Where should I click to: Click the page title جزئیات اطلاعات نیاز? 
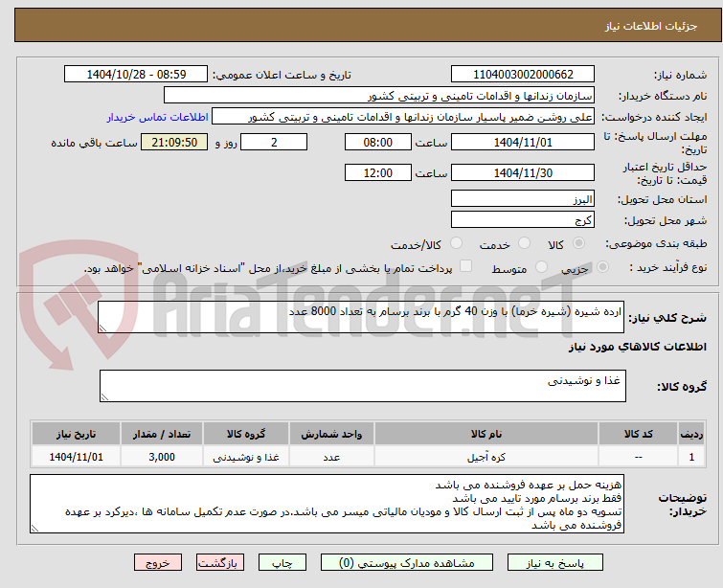(651, 26)
